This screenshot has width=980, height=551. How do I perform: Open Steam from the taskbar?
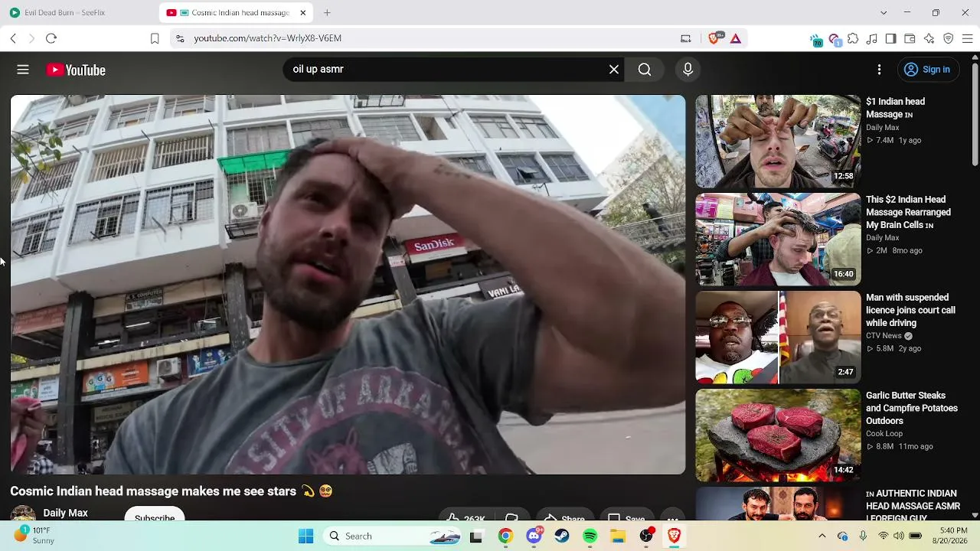562,536
